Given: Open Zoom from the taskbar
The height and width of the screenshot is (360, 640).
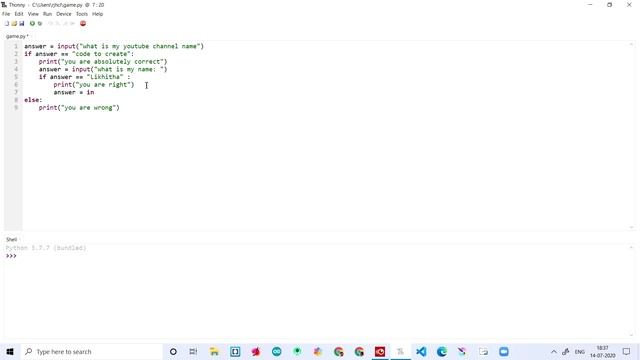Looking at the screenshot, I should (x=504, y=351).
